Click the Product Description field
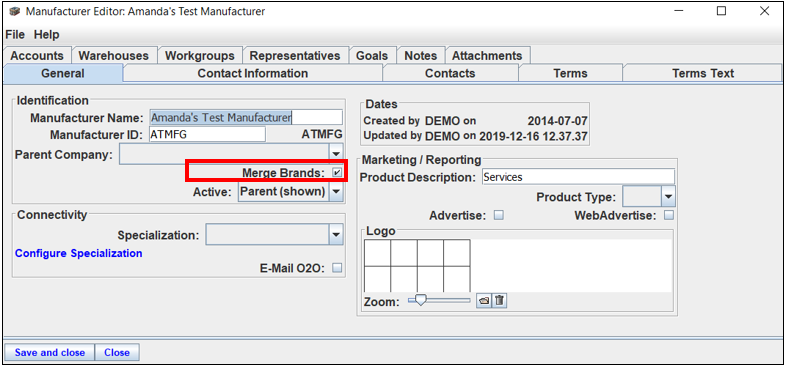786x365 pixels. click(x=578, y=176)
